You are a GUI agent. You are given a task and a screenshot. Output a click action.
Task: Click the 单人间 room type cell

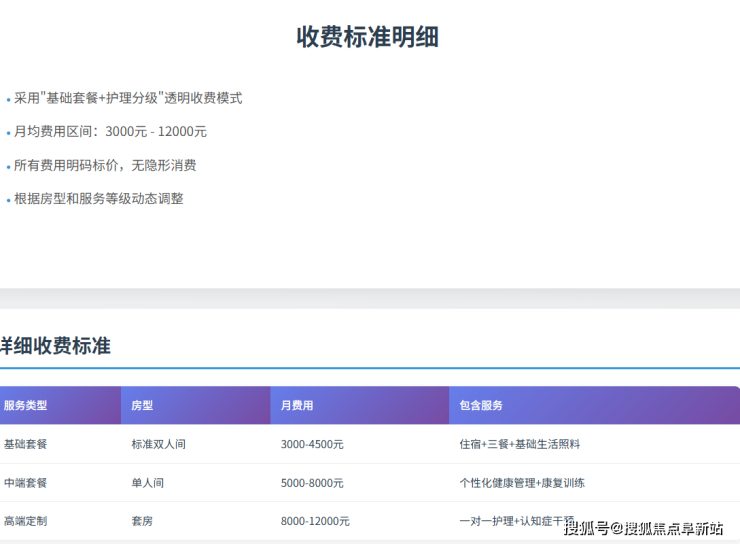coord(147,483)
